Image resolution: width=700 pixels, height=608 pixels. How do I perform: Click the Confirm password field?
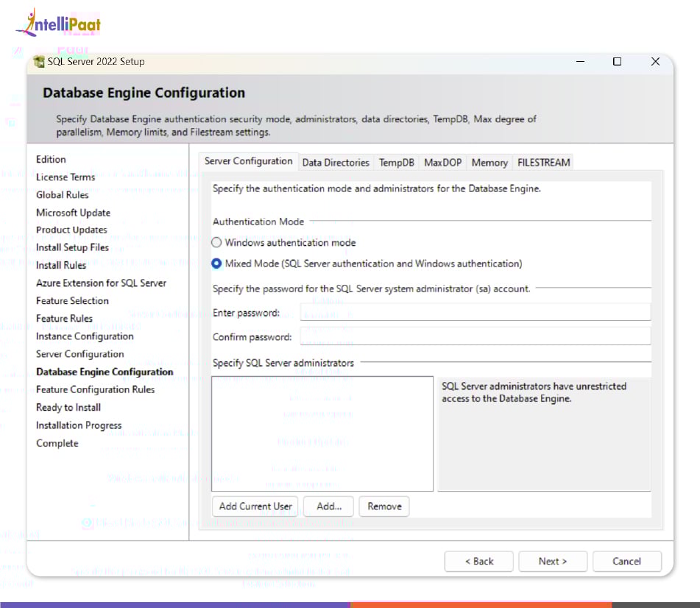coord(475,337)
